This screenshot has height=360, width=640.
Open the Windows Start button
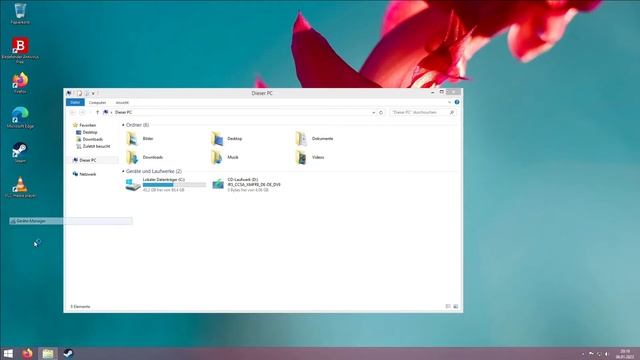(x=8, y=353)
